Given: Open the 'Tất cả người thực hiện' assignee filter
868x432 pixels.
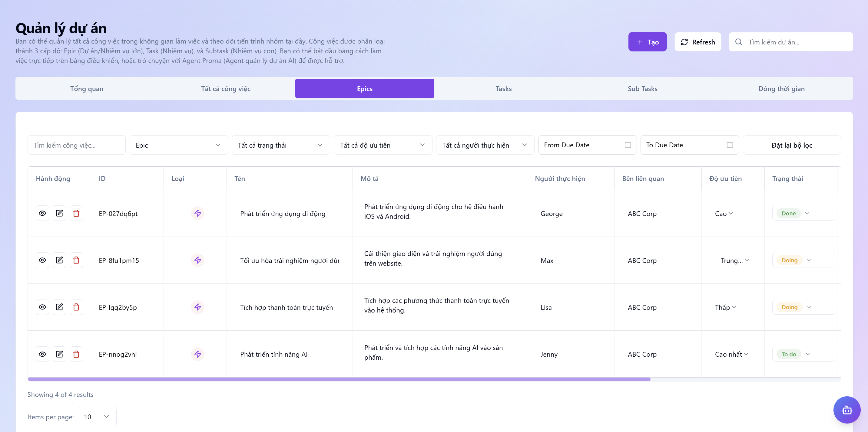Looking at the screenshot, I should [485, 145].
